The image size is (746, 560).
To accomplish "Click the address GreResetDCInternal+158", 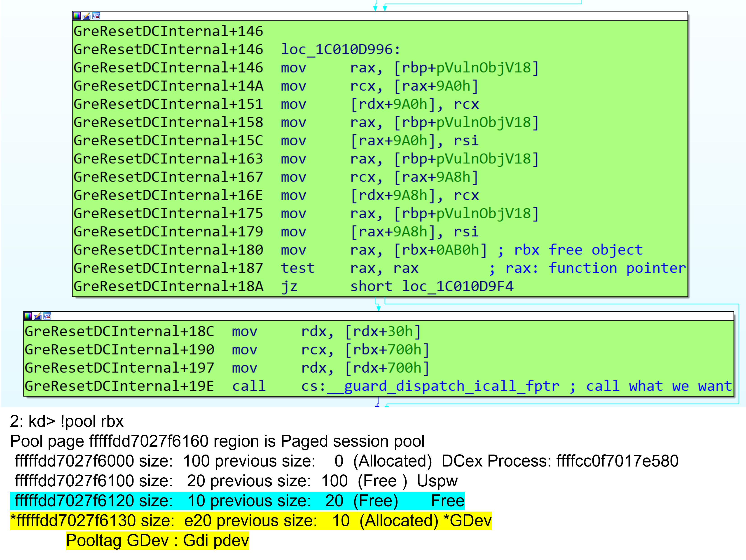I will pos(168,122).
